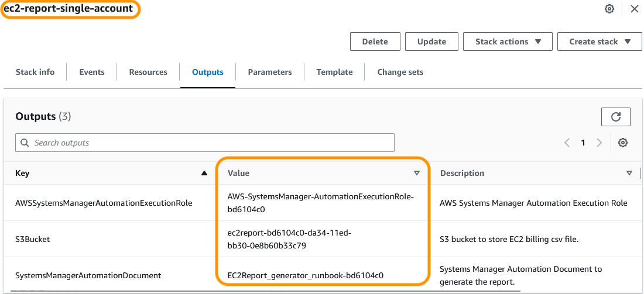Sort outputs by Key column arrow

[204, 174]
